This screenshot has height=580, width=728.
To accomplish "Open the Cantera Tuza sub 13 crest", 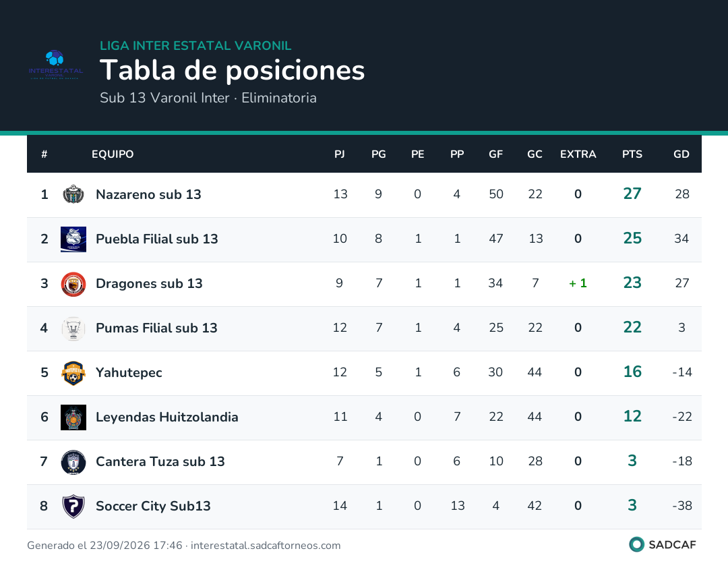I will pyautogui.click(x=73, y=462).
